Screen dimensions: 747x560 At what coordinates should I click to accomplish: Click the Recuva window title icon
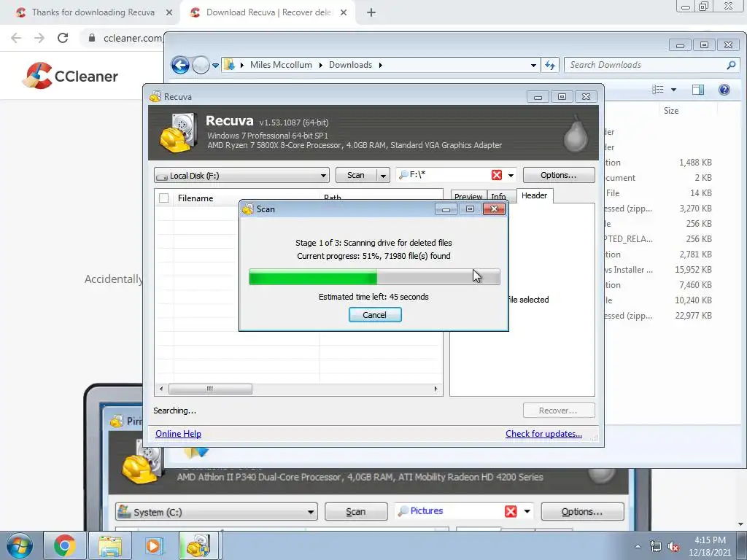click(x=155, y=97)
